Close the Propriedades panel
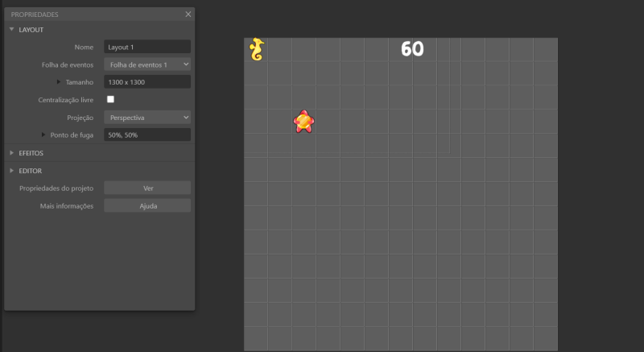Viewport: 644px width, 352px height. coord(188,14)
